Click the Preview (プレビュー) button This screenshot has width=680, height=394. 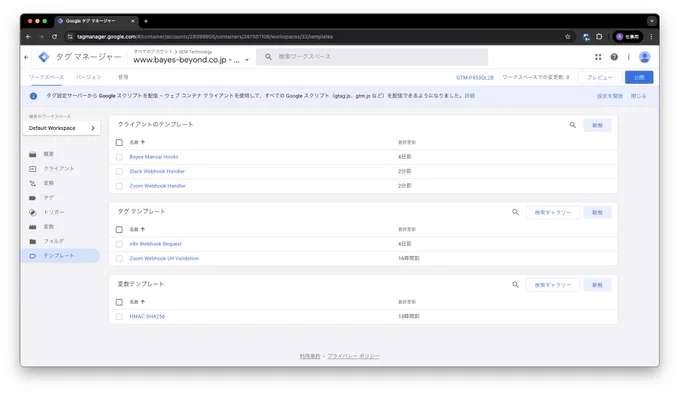click(600, 77)
